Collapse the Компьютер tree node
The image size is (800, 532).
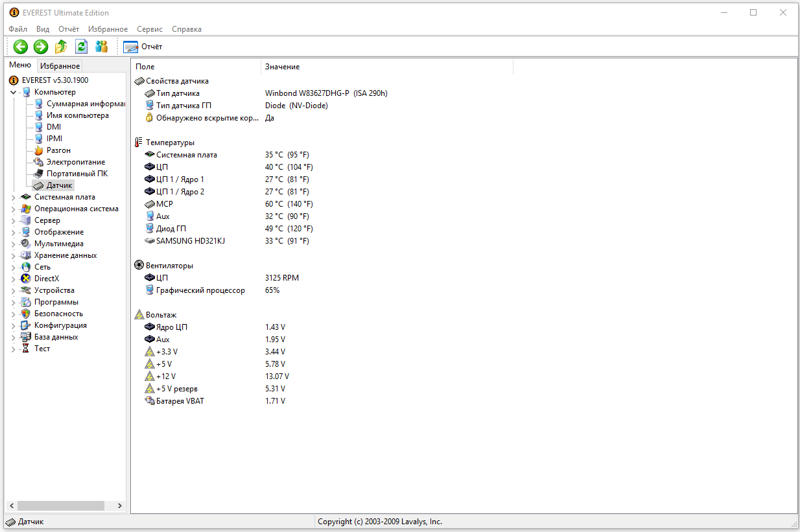tap(14, 92)
